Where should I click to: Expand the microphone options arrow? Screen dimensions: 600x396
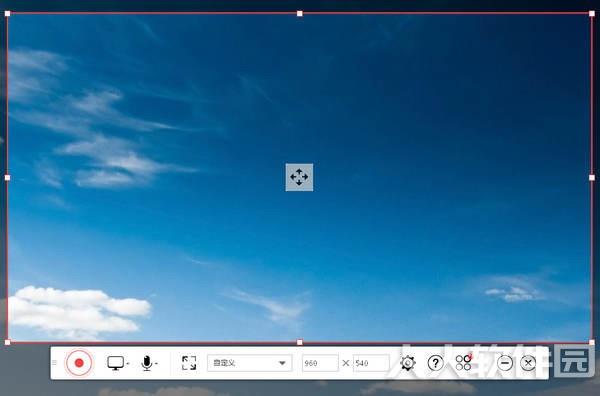coord(156,363)
